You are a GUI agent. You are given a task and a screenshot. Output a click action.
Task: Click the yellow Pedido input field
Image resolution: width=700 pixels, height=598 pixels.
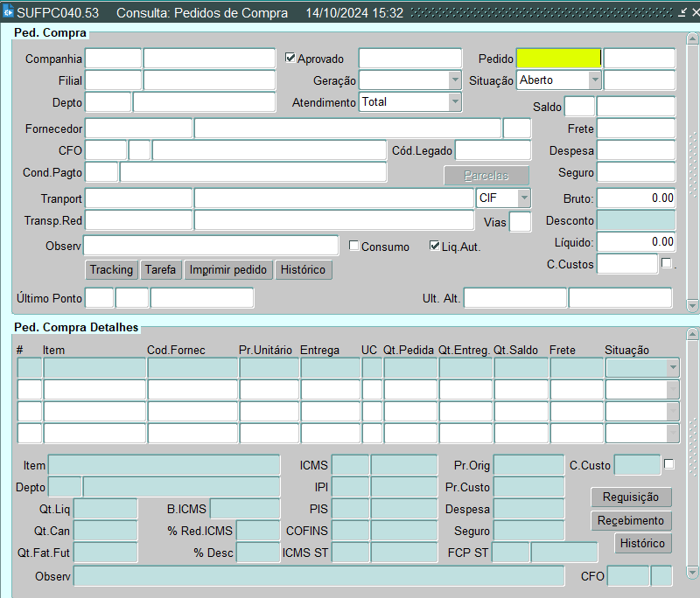pyautogui.click(x=558, y=59)
